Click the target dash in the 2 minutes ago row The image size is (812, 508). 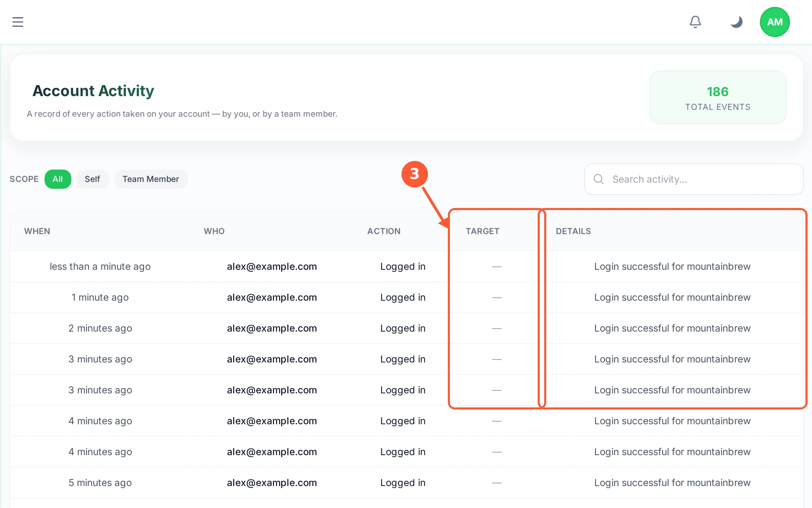pyautogui.click(x=497, y=328)
